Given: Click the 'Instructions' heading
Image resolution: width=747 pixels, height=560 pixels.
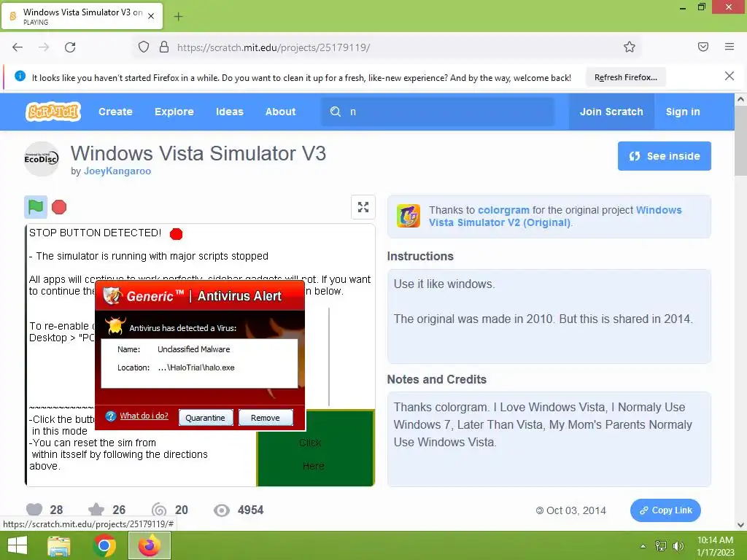Looking at the screenshot, I should pyautogui.click(x=419, y=256).
